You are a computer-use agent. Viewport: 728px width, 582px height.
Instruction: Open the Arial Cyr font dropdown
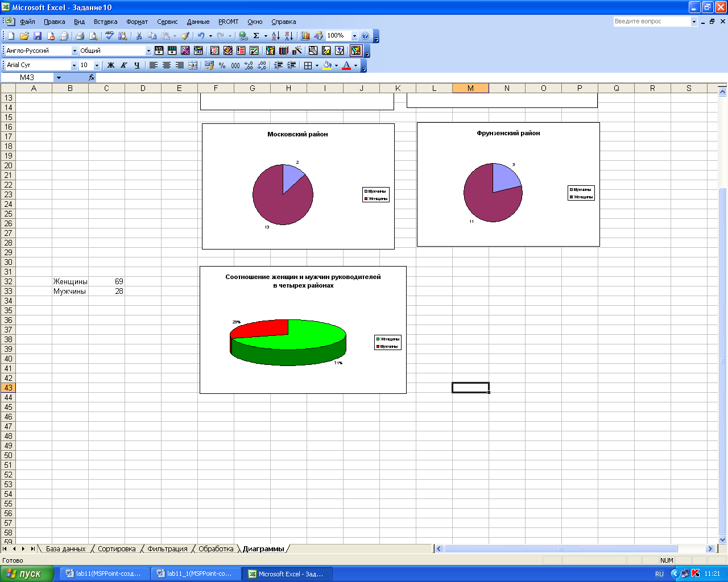coord(74,65)
